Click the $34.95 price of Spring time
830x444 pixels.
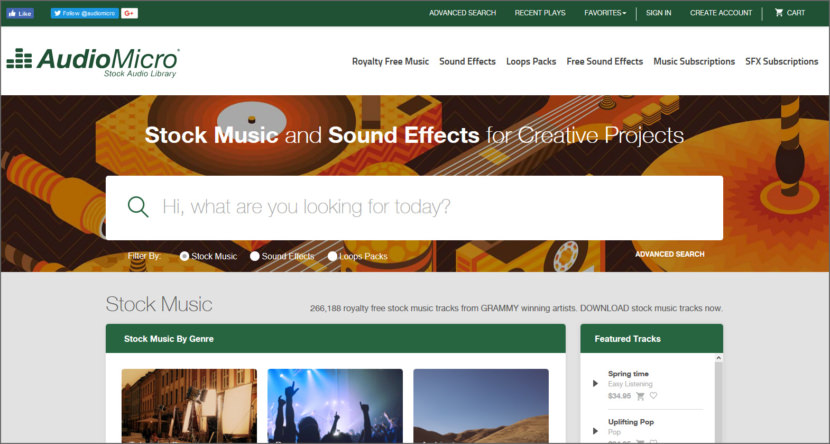pyautogui.click(x=619, y=396)
